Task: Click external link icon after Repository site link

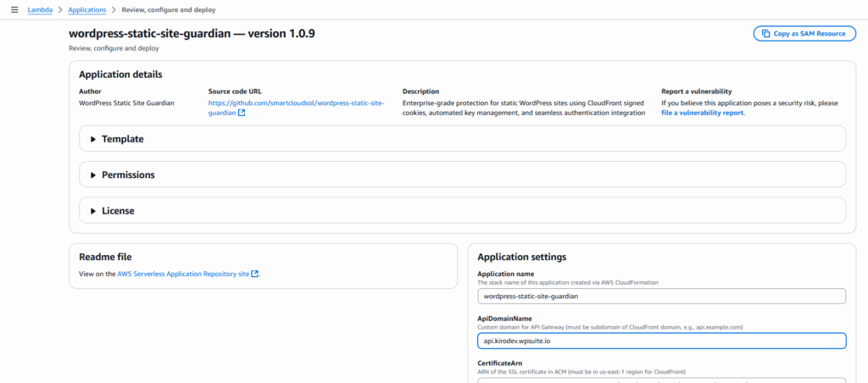Action: click(x=254, y=274)
